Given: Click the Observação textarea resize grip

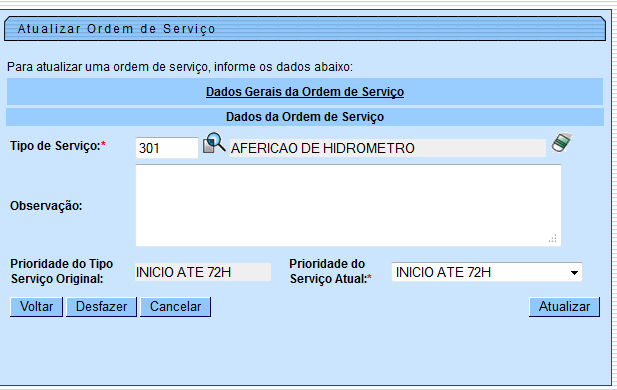Looking at the screenshot, I should pos(553,238).
